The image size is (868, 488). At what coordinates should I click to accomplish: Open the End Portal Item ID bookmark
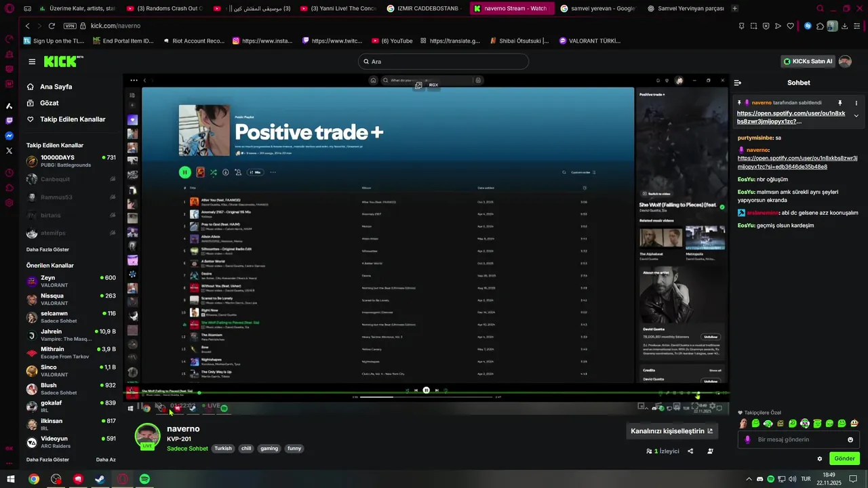pos(123,41)
